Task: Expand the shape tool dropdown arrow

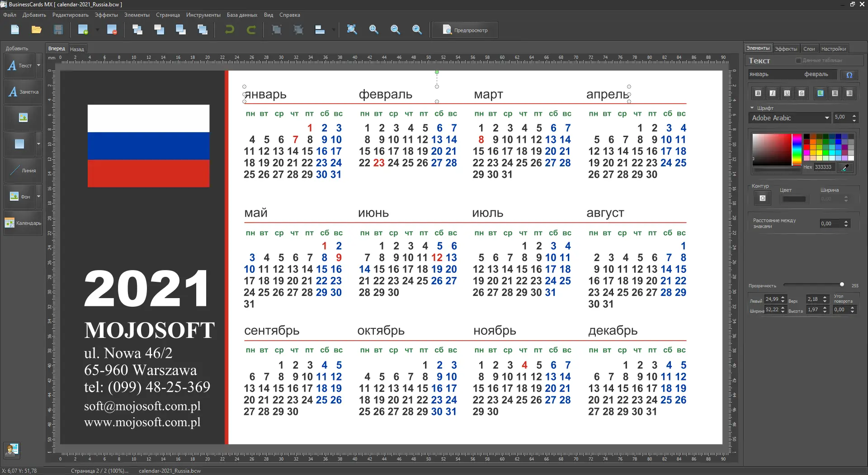Action: (38, 144)
